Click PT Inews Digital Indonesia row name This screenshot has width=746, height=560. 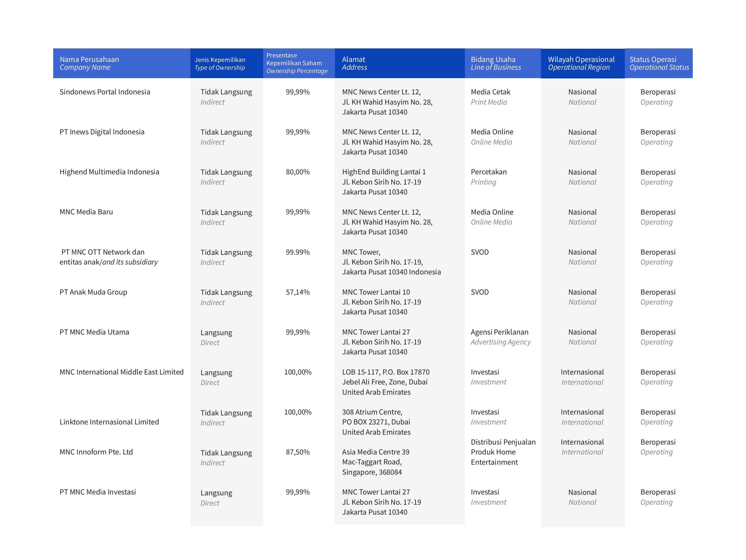coord(102,132)
